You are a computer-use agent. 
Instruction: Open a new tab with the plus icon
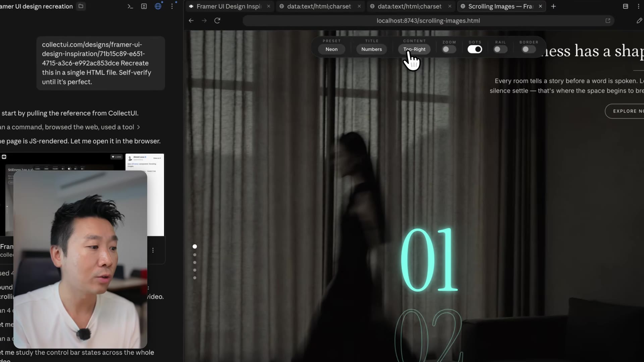point(553,6)
